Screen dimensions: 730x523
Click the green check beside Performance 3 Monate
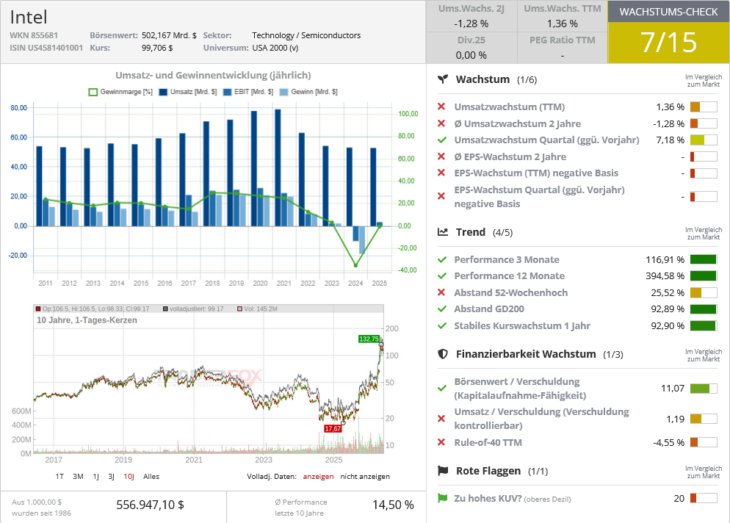coord(442,259)
